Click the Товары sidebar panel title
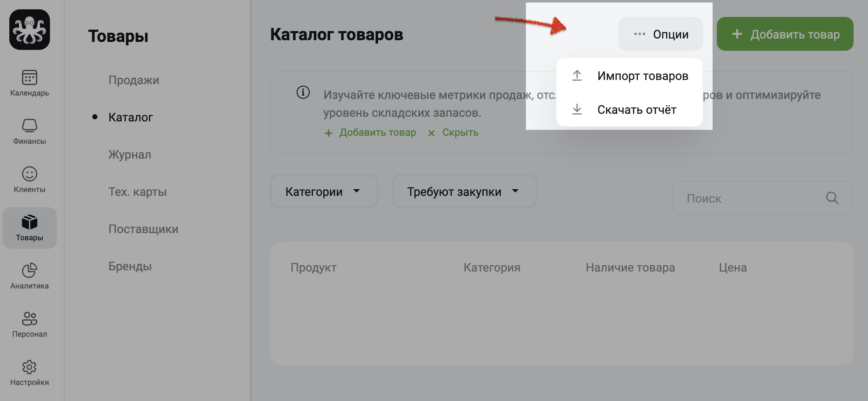 click(x=118, y=36)
